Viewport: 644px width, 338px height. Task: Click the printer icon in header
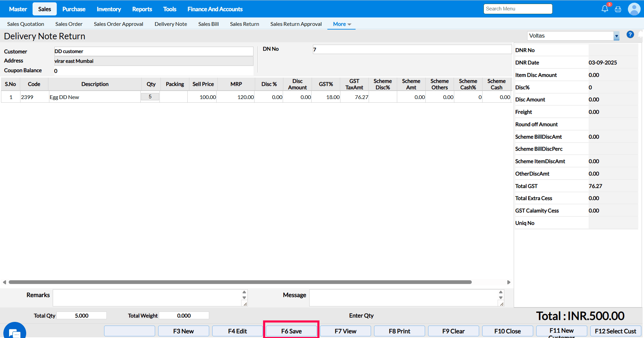[618, 9]
